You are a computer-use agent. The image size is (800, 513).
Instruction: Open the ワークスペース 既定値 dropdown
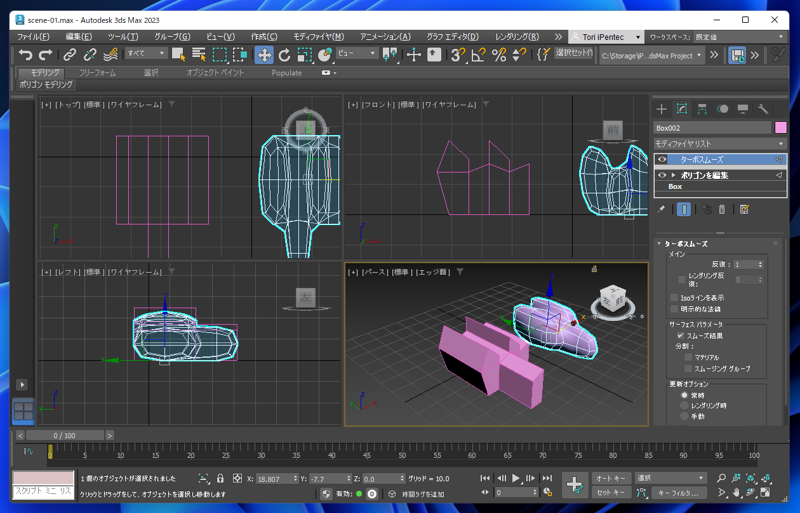pyautogui.click(x=739, y=37)
